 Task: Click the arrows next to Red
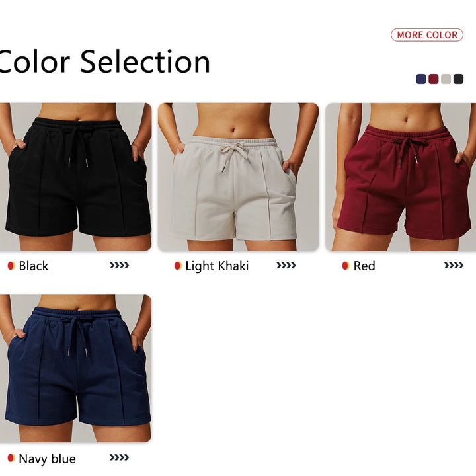point(454,266)
